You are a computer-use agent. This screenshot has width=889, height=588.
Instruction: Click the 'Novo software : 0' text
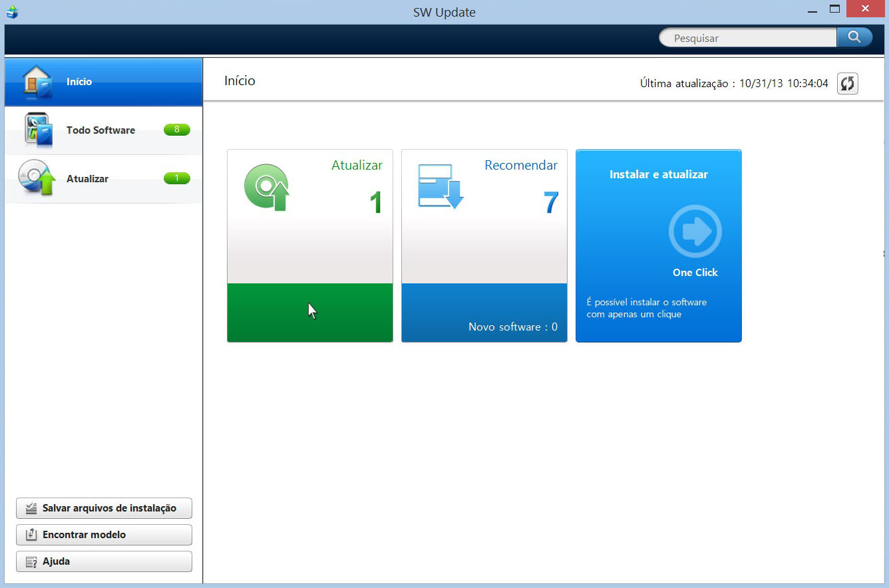point(513,327)
